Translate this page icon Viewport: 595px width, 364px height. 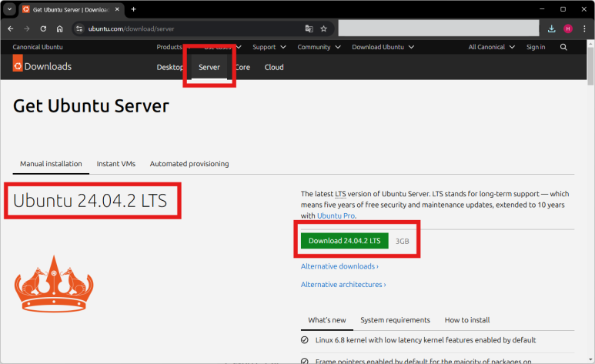click(309, 28)
